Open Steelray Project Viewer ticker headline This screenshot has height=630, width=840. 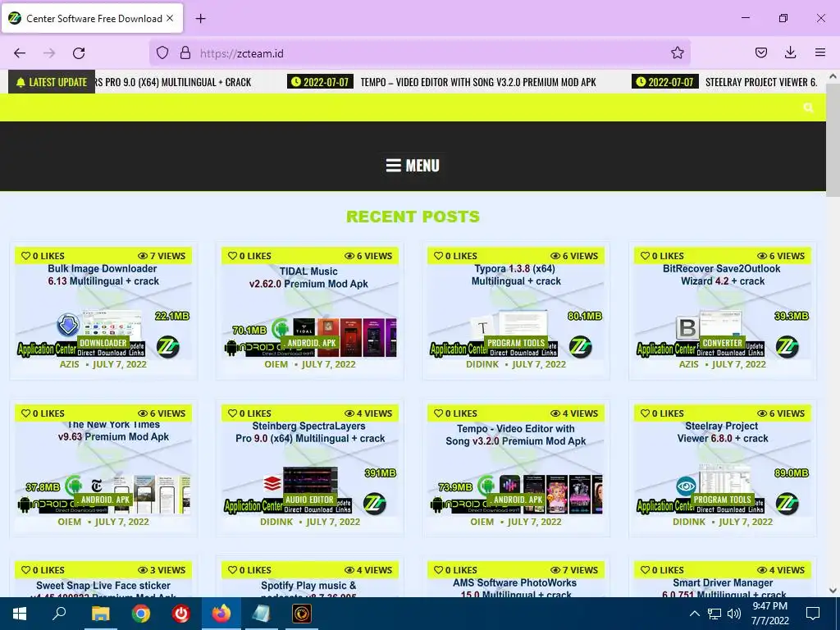click(760, 82)
